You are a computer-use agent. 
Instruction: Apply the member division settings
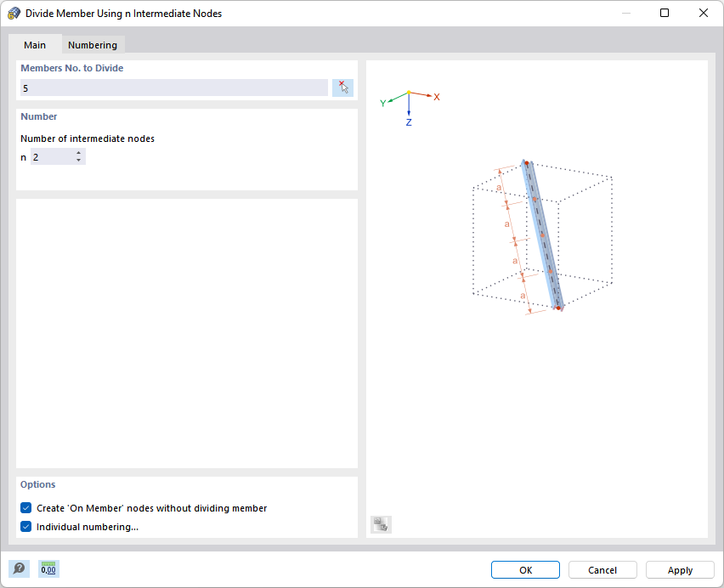coord(680,570)
